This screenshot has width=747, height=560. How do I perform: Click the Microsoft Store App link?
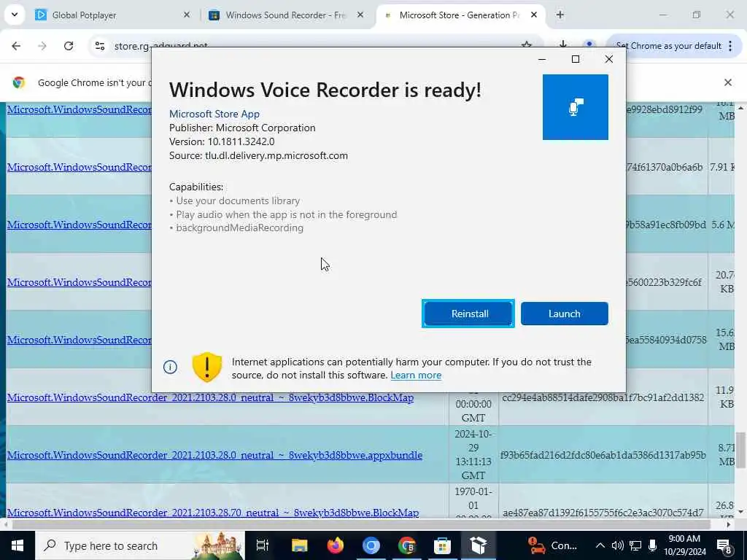point(214,114)
